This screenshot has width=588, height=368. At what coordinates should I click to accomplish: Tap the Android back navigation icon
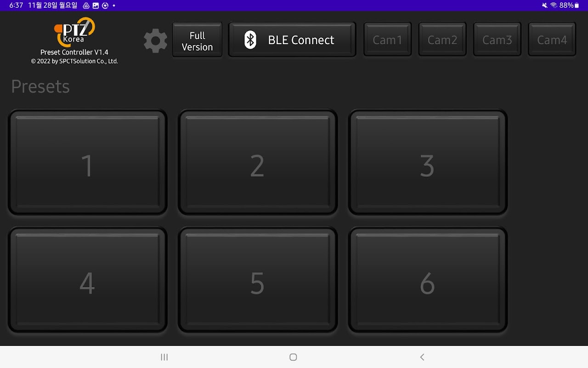click(x=422, y=357)
